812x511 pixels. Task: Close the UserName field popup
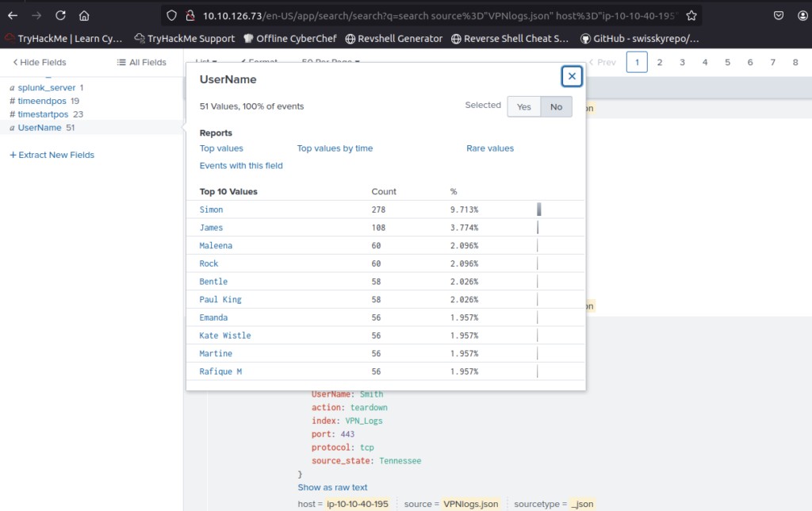pyautogui.click(x=572, y=76)
